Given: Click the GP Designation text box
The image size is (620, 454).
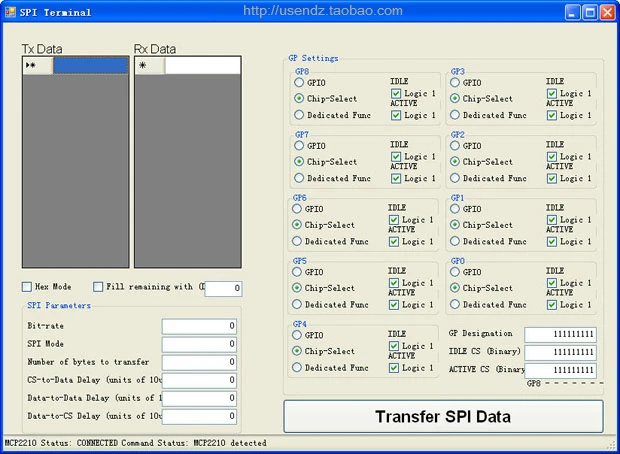Looking at the screenshot, I should 560,335.
